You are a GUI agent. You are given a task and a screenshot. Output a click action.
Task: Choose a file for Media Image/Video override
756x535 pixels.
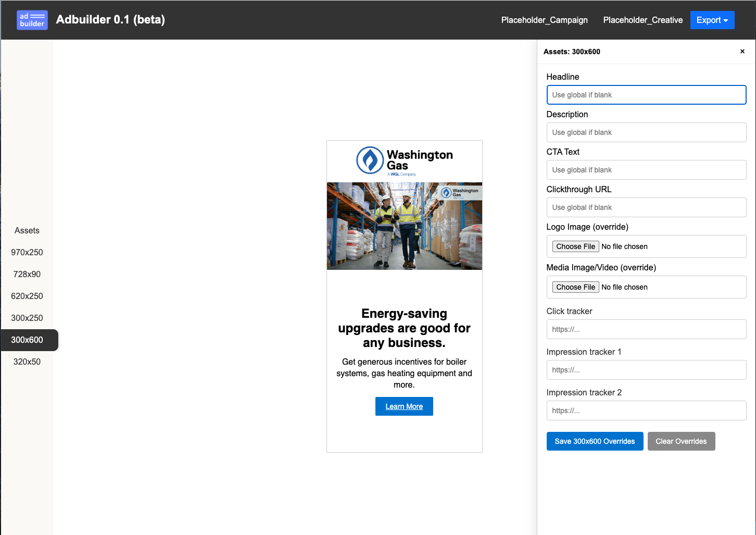pos(575,287)
